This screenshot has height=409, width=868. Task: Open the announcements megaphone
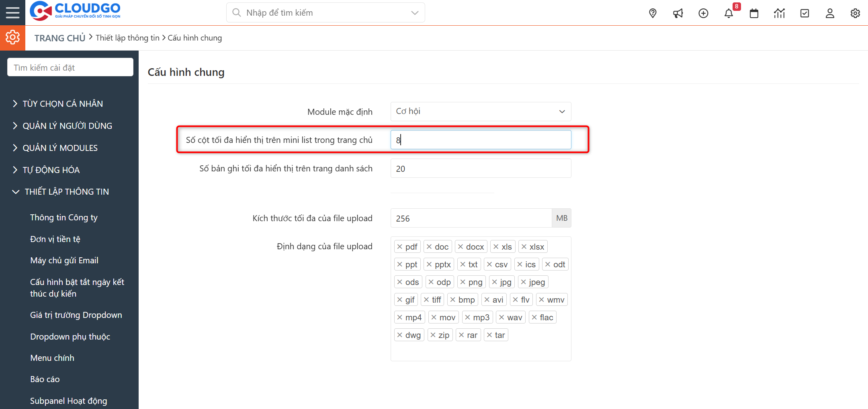pyautogui.click(x=678, y=13)
